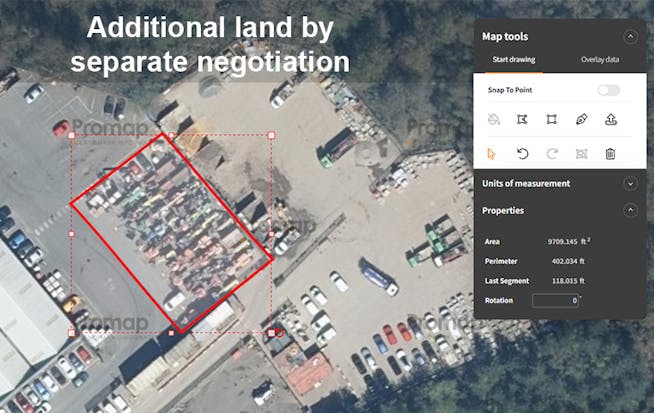Click the upload/export shape icon
The height and width of the screenshot is (413, 654).
click(611, 120)
